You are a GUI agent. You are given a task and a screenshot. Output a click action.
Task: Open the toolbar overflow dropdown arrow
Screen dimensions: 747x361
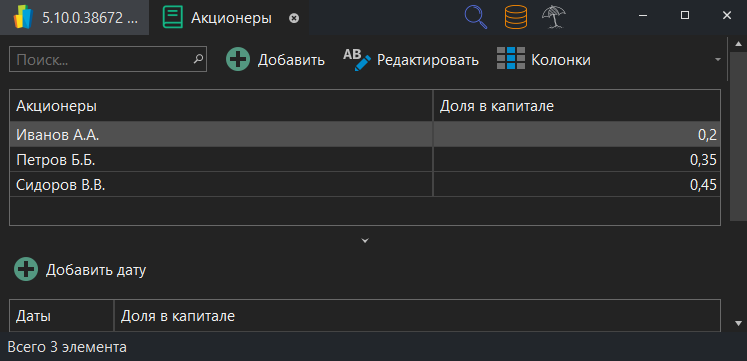pyautogui.click(x=717, y=60)
